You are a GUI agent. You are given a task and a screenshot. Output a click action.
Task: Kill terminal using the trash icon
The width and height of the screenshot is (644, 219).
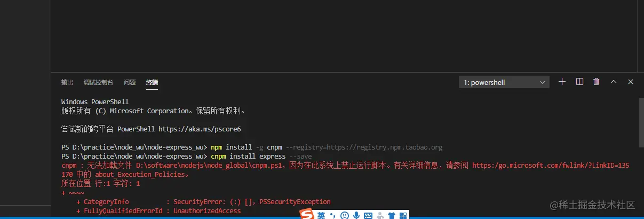pyautogui.click(x=597, y=82)
